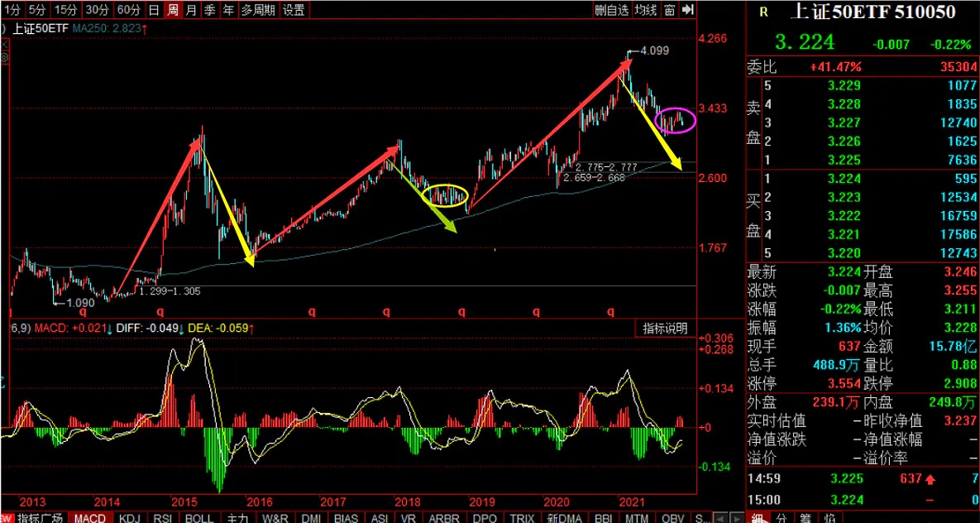Select the 日 daily period
980x523 pixels.
tap(154, 9)
